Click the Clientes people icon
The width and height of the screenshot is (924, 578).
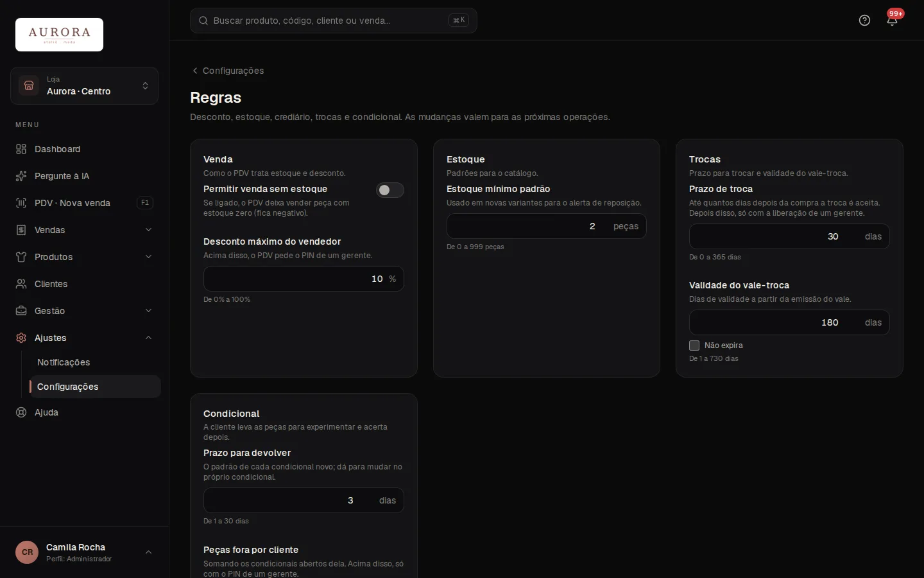pyautogui.click(x=21, y=284)
